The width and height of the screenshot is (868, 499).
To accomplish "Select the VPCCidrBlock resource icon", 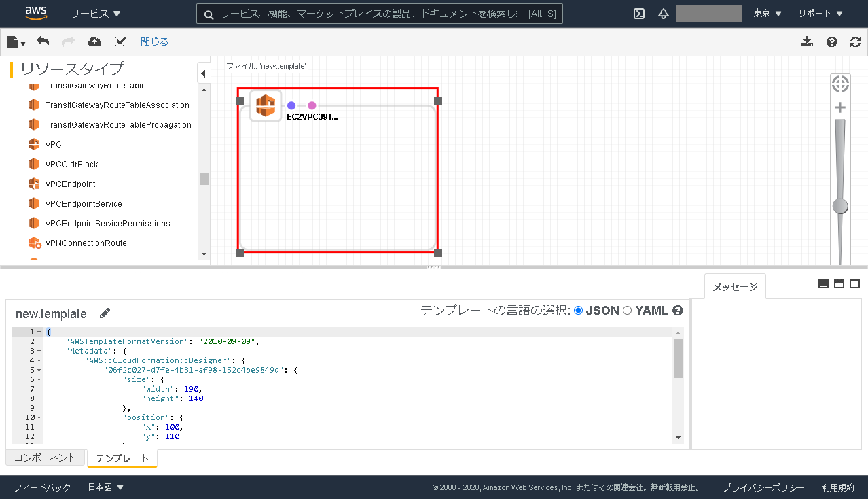I will [x=34, y=164].
